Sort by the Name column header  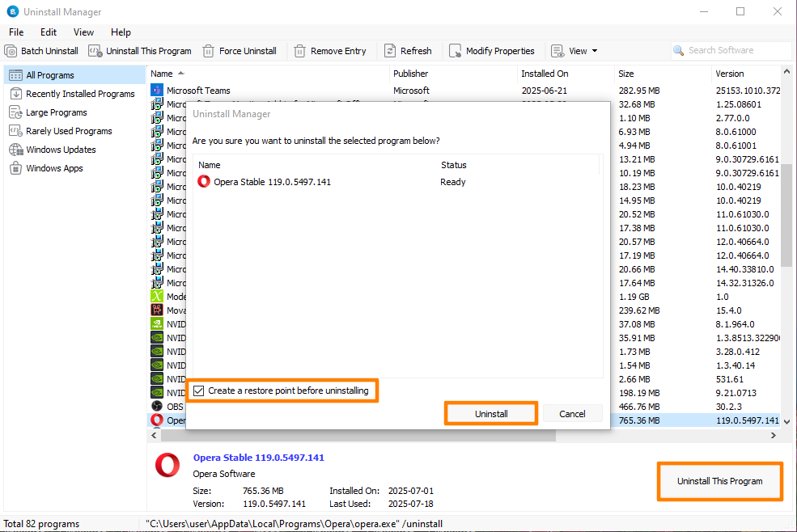pyautogui.click(x=162, y=74)
